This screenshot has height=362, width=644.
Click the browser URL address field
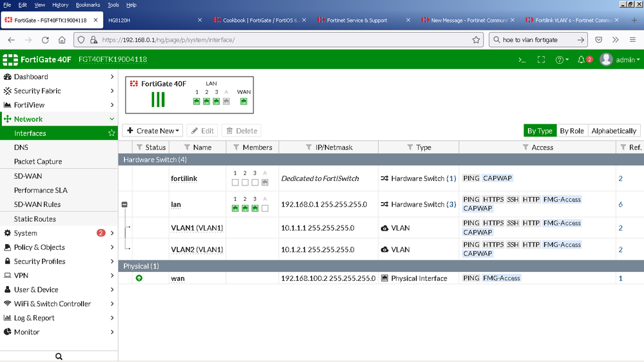[x=284, y=40]
